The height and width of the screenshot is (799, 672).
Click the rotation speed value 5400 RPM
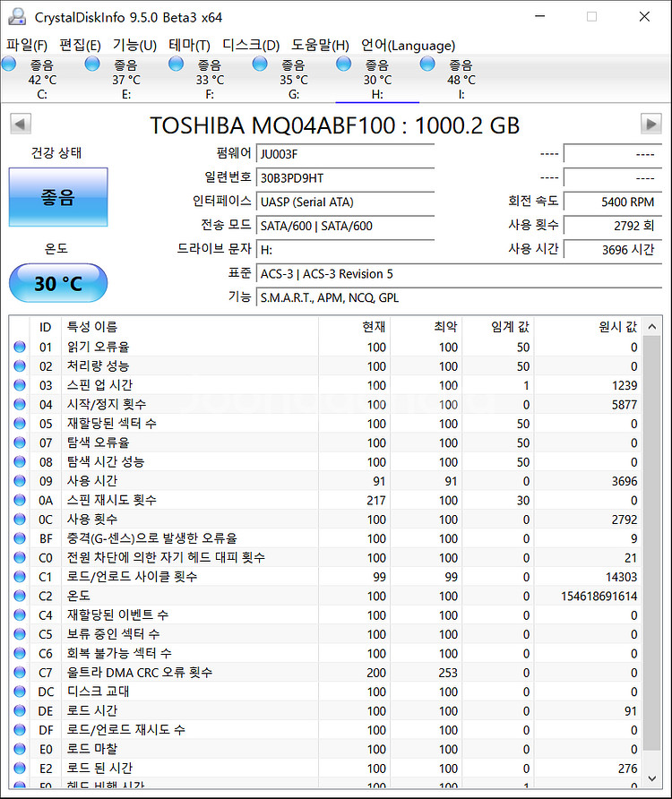coord(612,202)
